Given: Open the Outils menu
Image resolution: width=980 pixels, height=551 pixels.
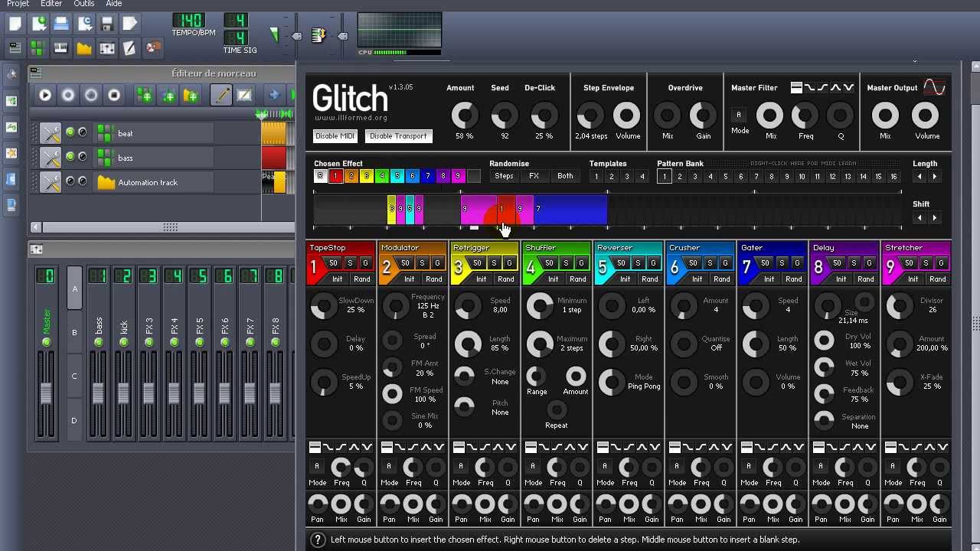Looking at the screenshot, I should click(83, 4).
